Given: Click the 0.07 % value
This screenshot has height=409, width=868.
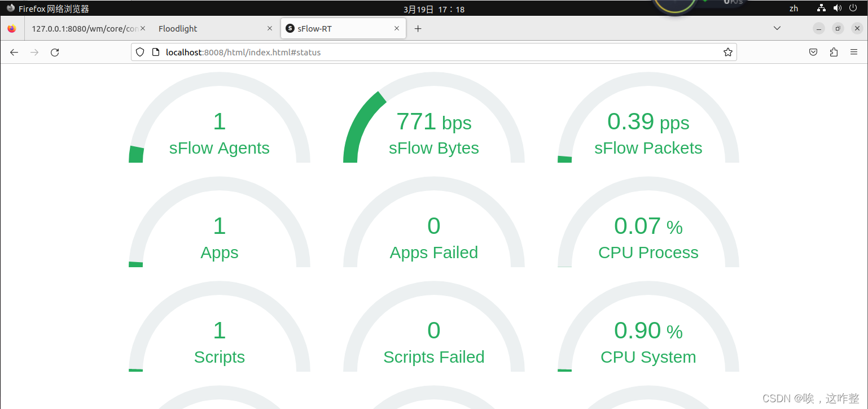Looking at the screenshot, I should point(648,226).
